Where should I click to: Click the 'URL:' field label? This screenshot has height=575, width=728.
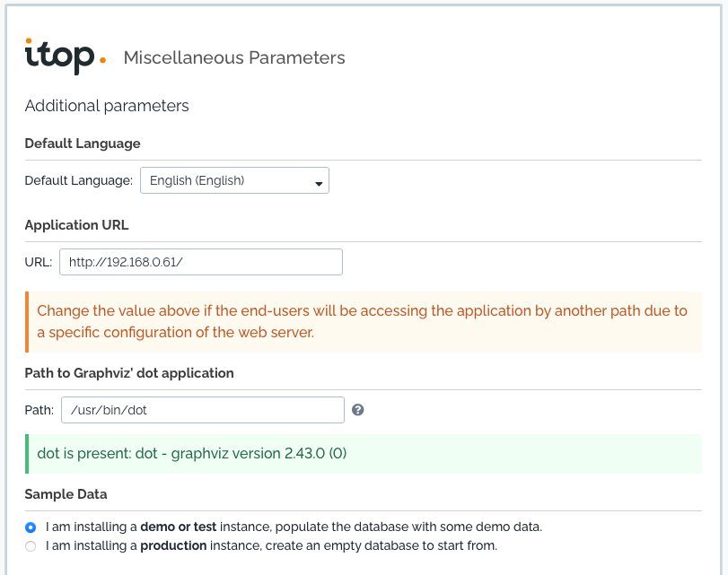39,262
